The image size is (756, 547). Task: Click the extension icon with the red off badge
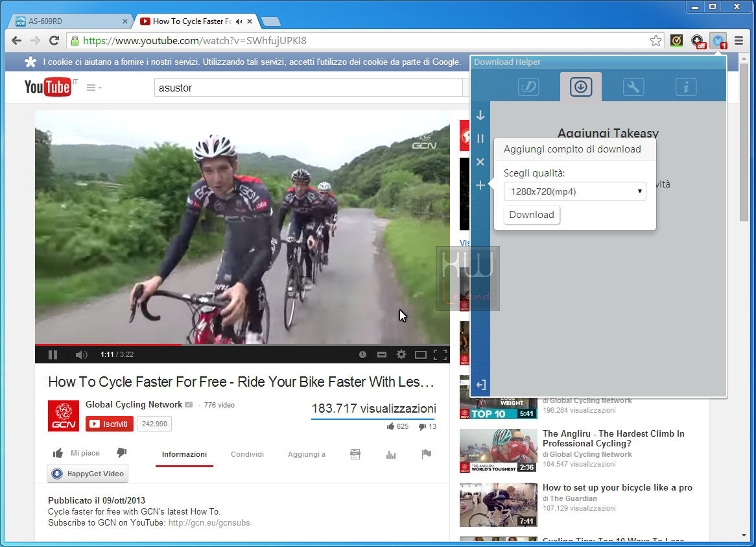(698, 41)
